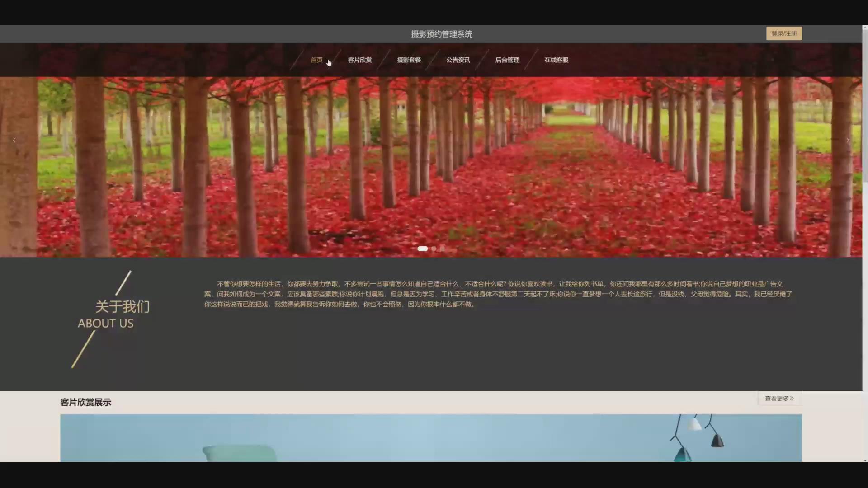Image resolution: width=868 pixels, height=488 pixels.
Task: Go to 客片欣赏 page
Action: (x=360, y=60)
